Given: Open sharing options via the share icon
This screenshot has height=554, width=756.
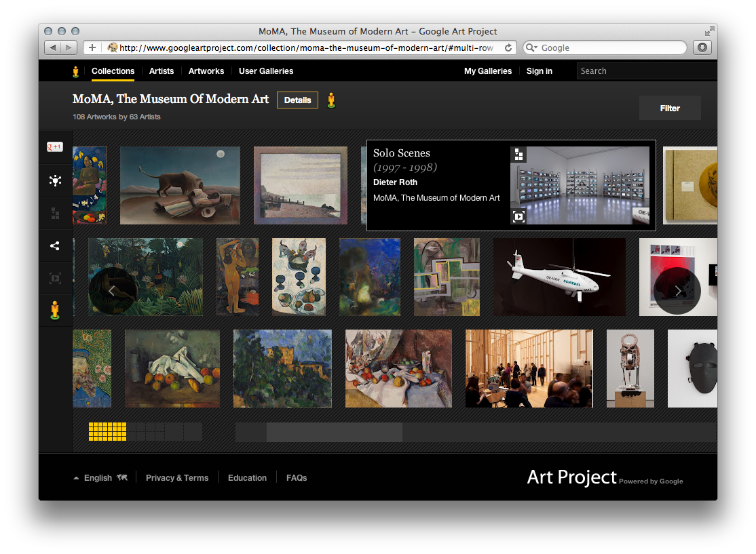Looking at the screenshot, I should tap(54, 245).
